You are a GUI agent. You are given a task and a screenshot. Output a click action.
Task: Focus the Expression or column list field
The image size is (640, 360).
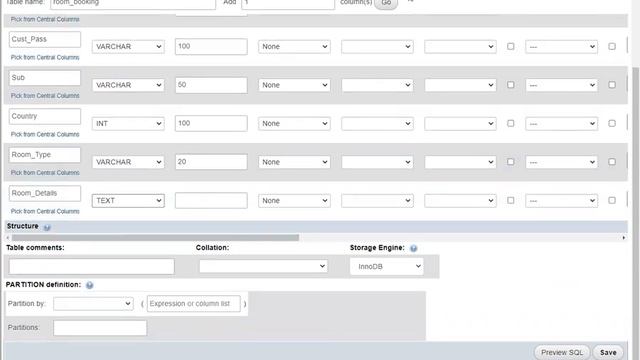click(x=193, y=304)
